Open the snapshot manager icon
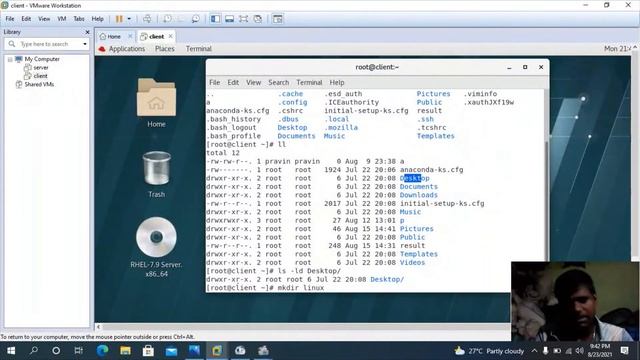This screenshot has height=360, width=640. tap(196, 19)
